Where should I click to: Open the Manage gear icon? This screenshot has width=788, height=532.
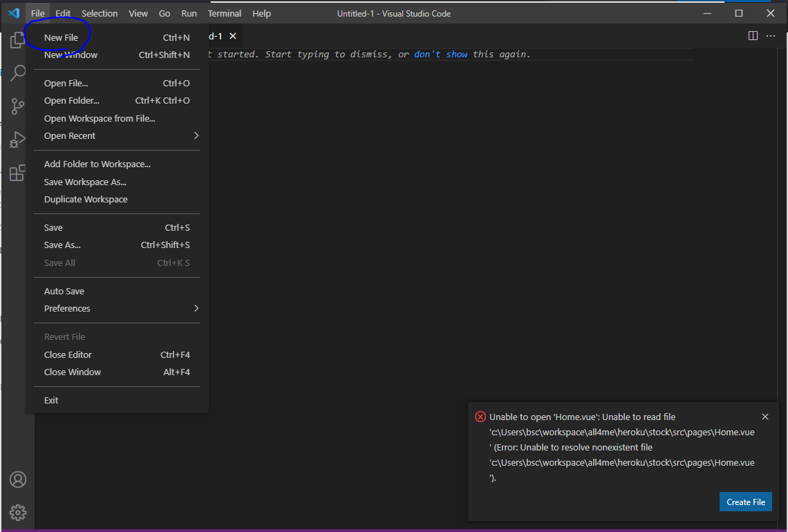point(17,513)
